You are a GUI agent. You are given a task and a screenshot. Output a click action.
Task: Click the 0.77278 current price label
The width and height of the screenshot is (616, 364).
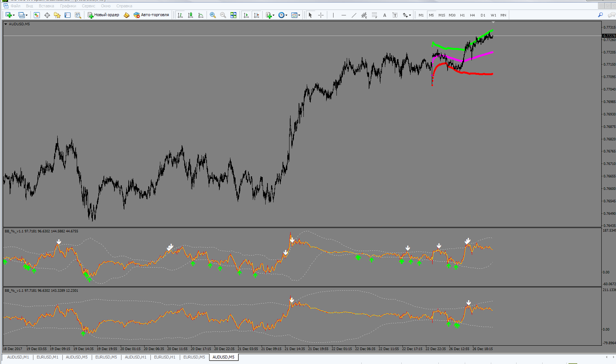coord(609,36)
